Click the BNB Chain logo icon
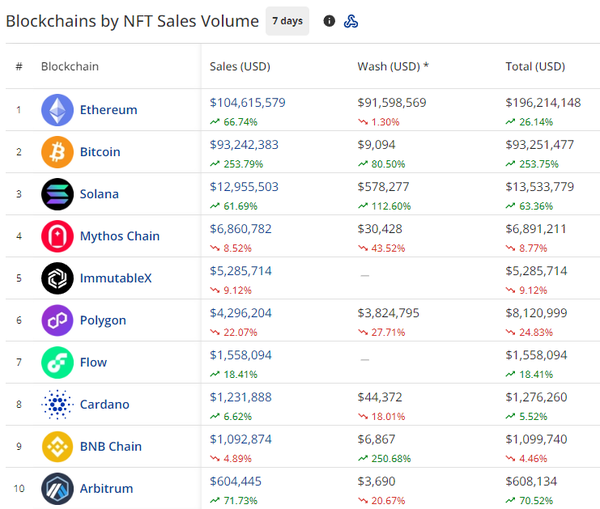 click(x=57, y=446)
